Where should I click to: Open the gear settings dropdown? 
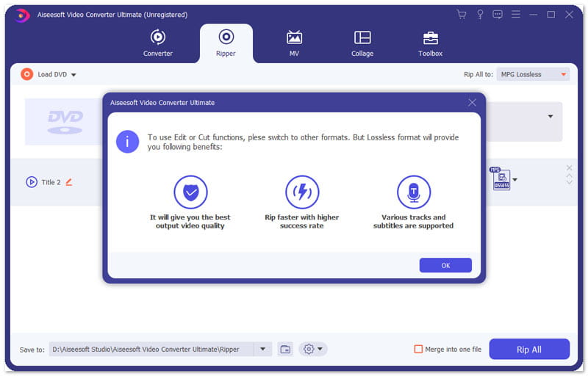coord(313,349)
